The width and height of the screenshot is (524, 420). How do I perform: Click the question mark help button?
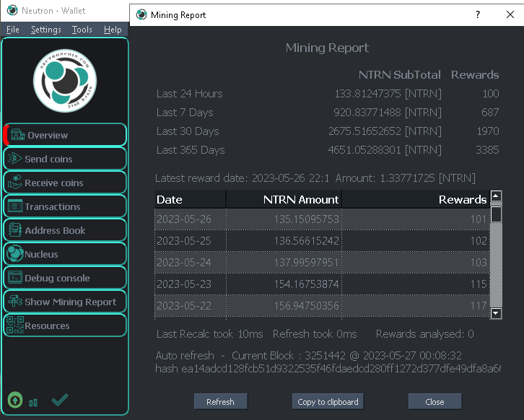(x=478, y=14)
